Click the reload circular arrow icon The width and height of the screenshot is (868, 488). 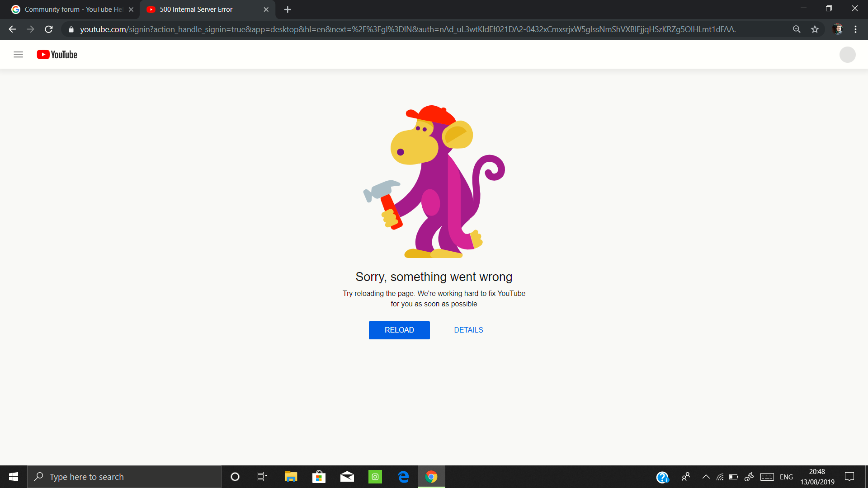point(49,29)
